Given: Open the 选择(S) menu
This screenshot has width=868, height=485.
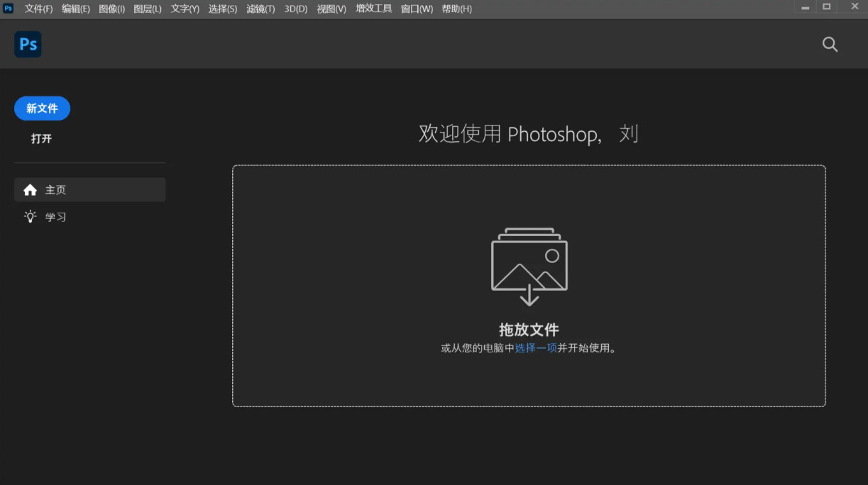Looking at the screenshot, I should [x=223, y=9].
